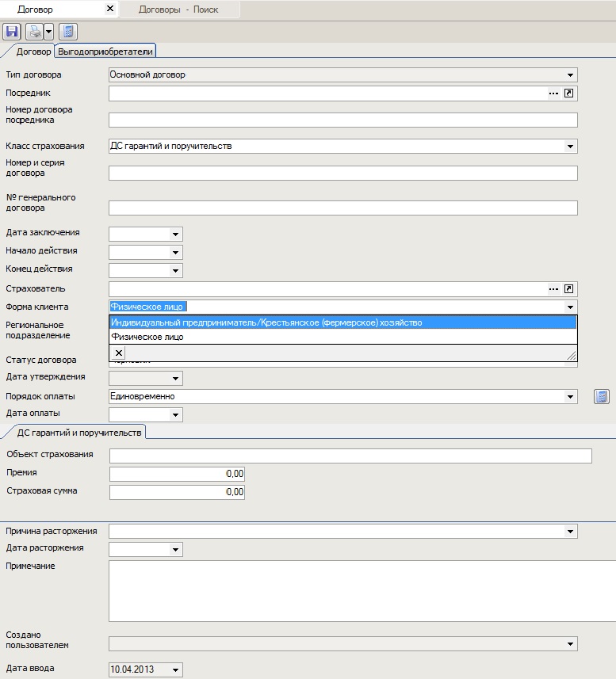Expand the Тип договора dropdown

pyautogui.click(x=570, y=75)
